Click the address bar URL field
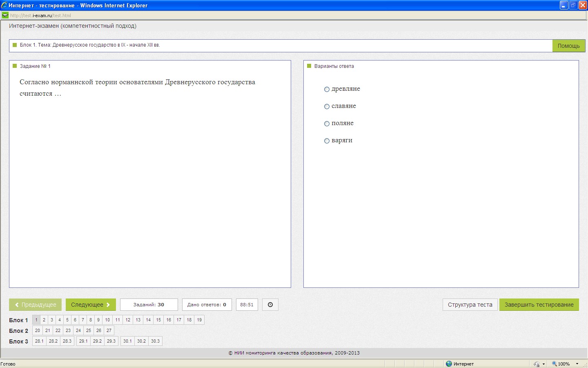Screen dimensions: 588x368 pos(294,16)
